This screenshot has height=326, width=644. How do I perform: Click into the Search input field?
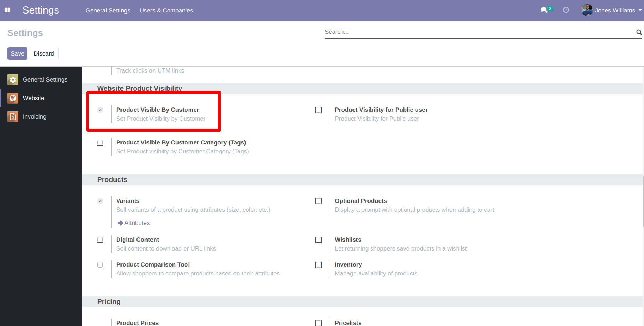tap(478, 32)
